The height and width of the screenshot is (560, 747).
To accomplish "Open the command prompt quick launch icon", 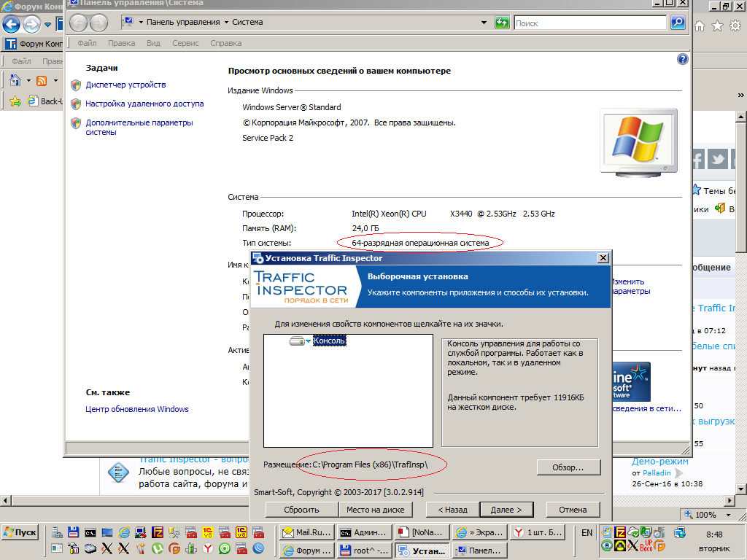I will pyautogui.click(x=90, y=532).
